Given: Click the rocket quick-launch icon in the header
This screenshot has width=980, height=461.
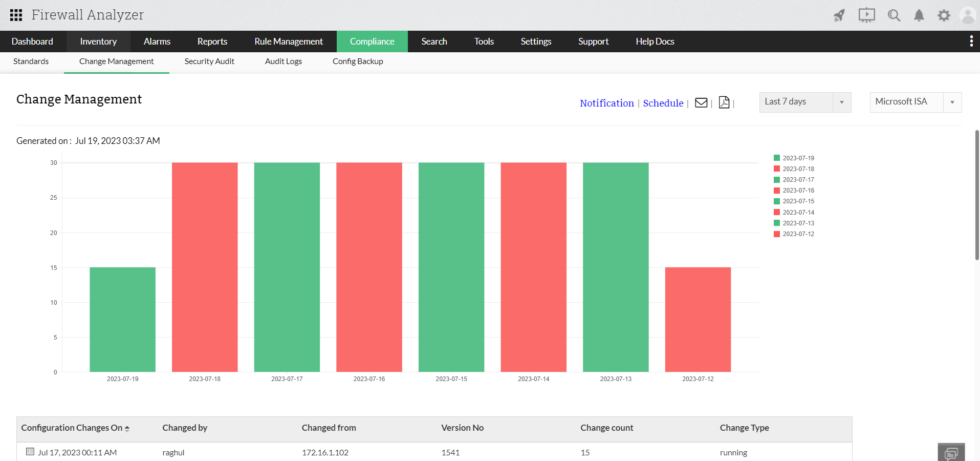Looking at the screenshot, I should [838, 15].
